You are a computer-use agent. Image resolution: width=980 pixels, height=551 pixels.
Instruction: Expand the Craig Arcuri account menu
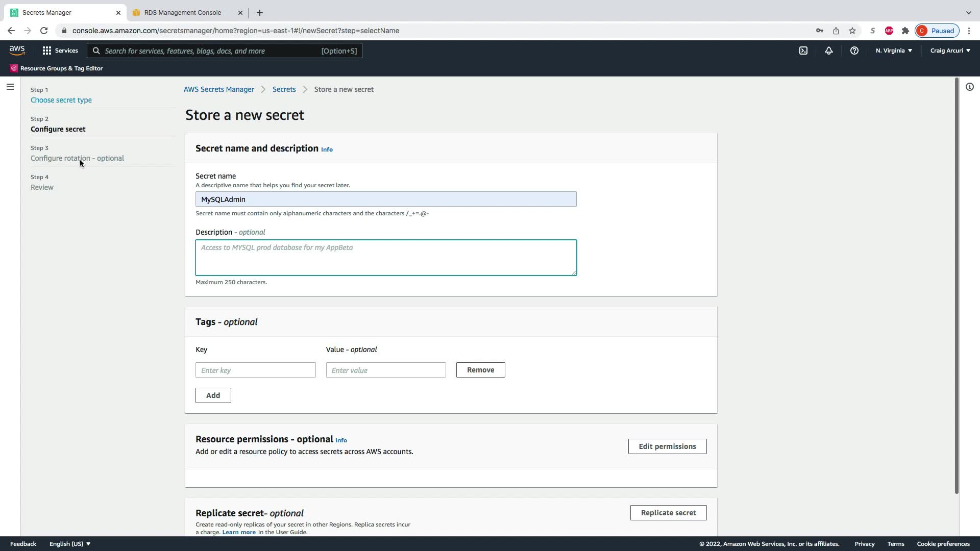[x=950, y=51]
